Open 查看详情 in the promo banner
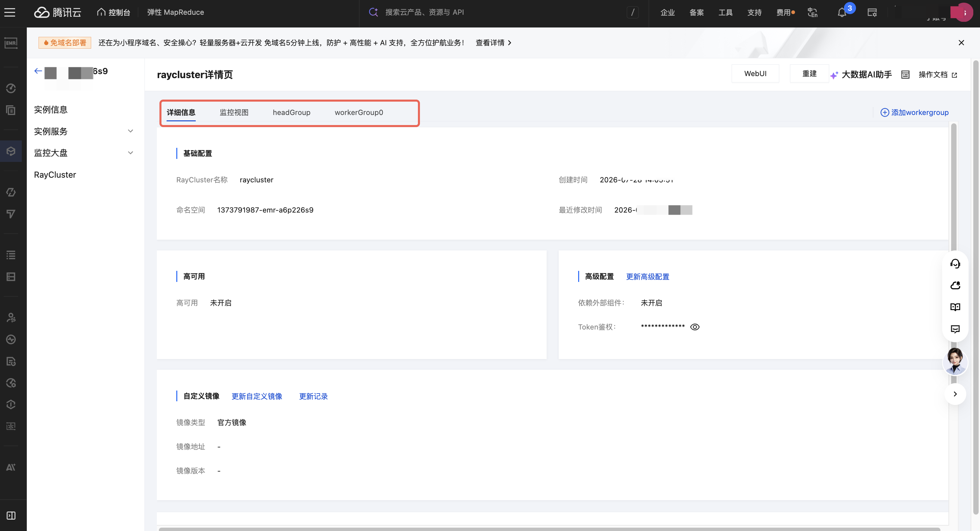 493,43
